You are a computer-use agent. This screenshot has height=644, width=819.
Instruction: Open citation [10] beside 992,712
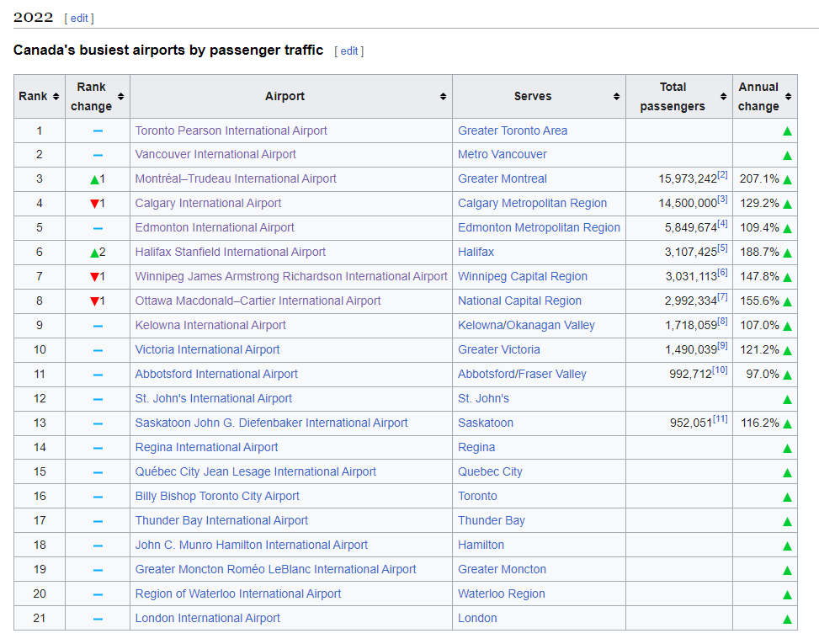[720, 370]
